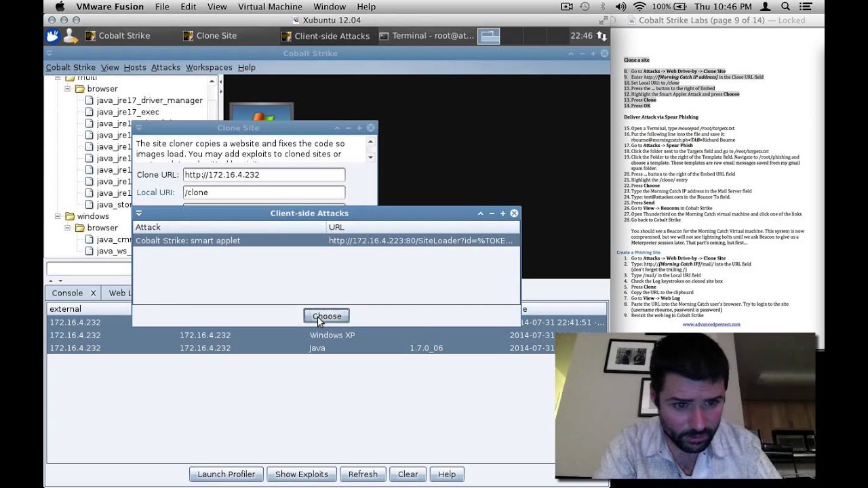Screen dimensions: 868x488
Task: Click into the Local URI field
Action: 264,192
